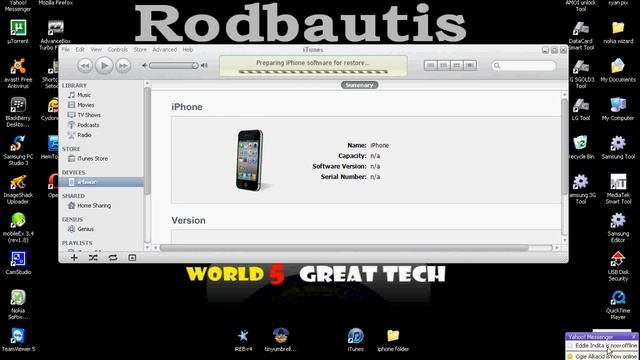Select Music in the iTunes library
The image size is (640, 360).
(x=84, y=95)
